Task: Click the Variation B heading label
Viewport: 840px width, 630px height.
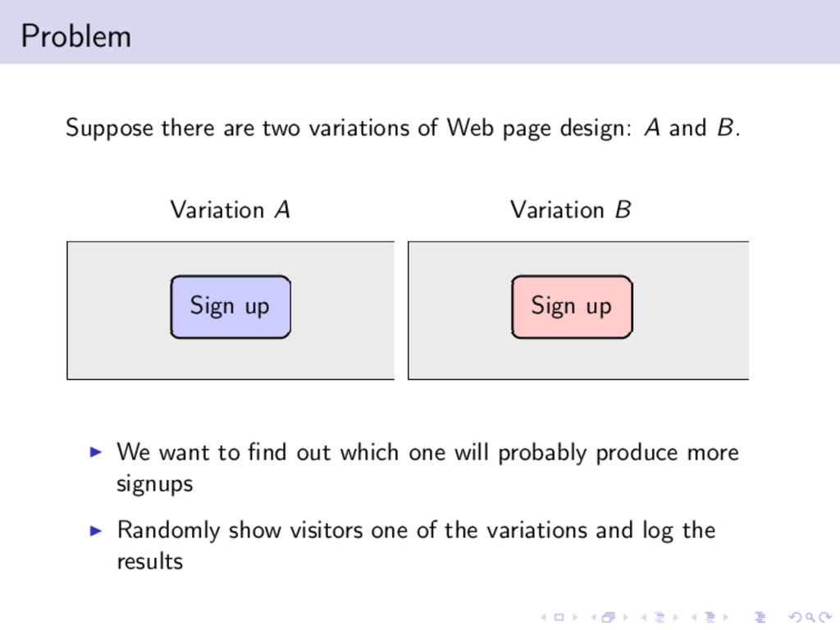Action: 570,210
